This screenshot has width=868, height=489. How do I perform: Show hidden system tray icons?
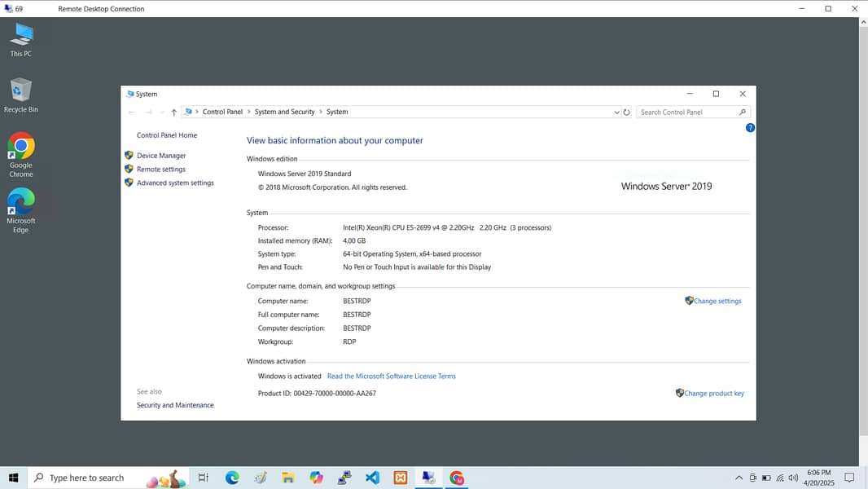click(x=739, y=478)
